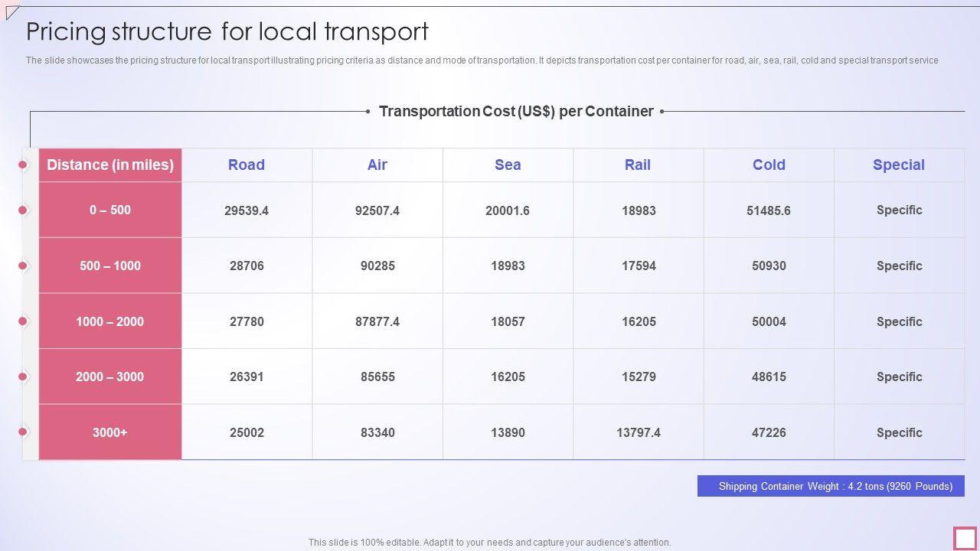Click the Transportation Cost (US$) per Container heading
Viewport: 980px width, 551px height.
(516, 112)
